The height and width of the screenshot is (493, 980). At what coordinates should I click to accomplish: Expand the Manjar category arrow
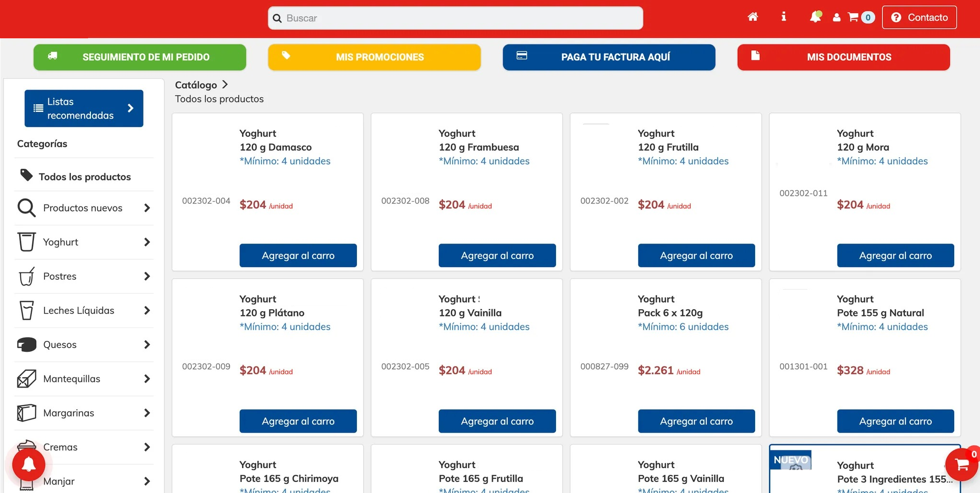pyautogui.click(x=147, y=482)
